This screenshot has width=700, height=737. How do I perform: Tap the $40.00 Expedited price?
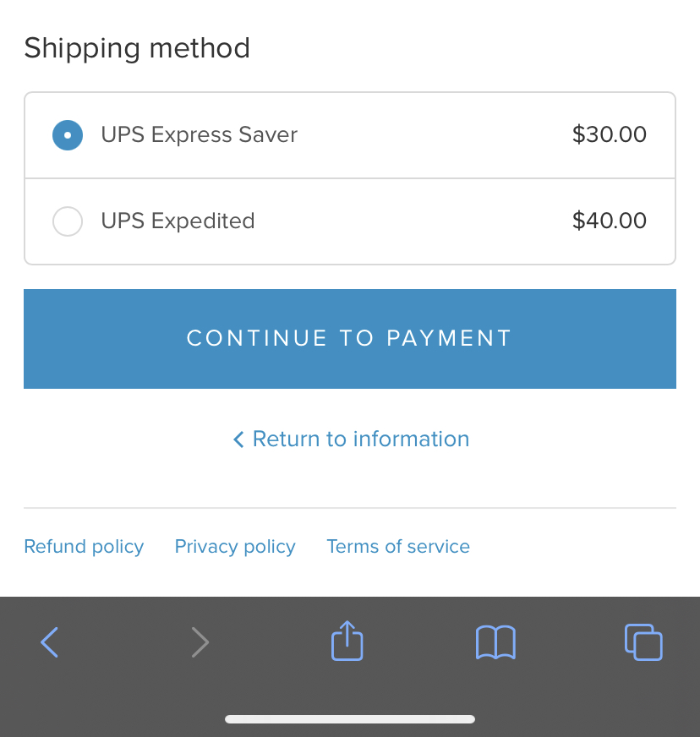[610, 221]
